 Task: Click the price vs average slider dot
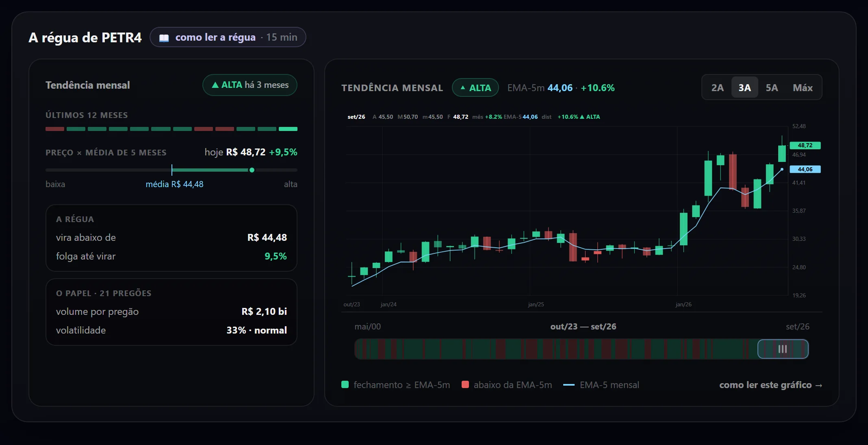click(252, 170)
